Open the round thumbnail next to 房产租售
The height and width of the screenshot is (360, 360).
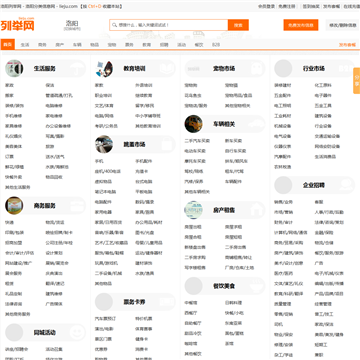click(193, 210)
